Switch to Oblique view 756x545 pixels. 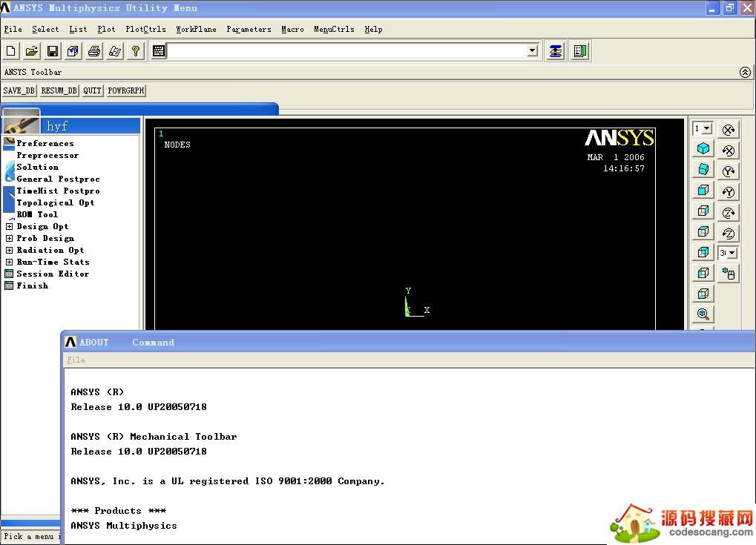point(703,169)
